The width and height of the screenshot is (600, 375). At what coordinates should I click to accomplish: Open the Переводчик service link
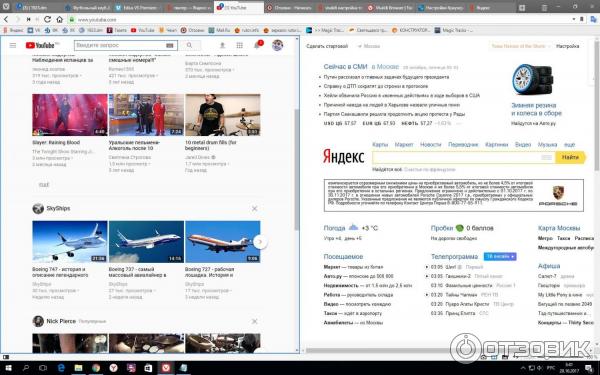(x=463, y=145)
